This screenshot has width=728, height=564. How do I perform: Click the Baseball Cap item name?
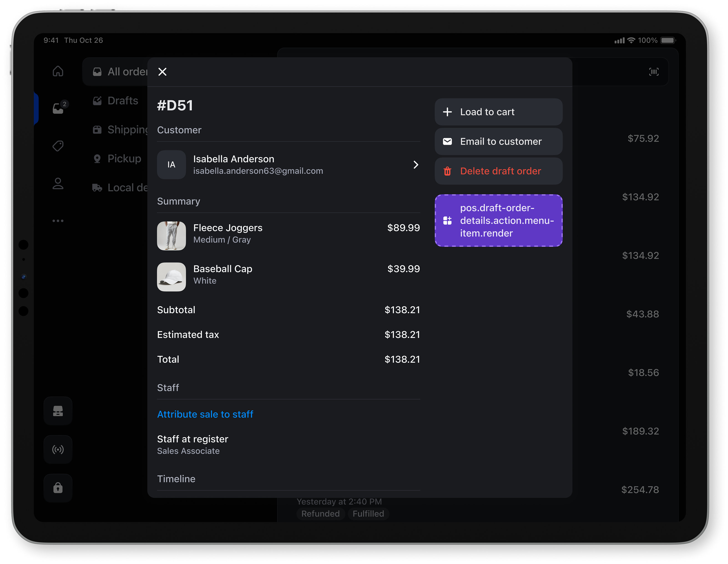(223, 269)
